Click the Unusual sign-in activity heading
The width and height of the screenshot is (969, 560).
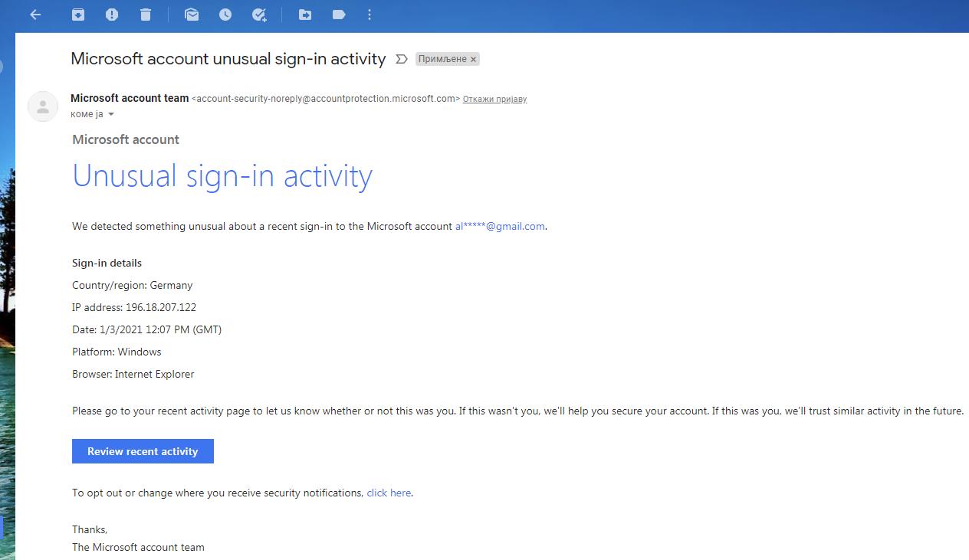coord(222,175)
